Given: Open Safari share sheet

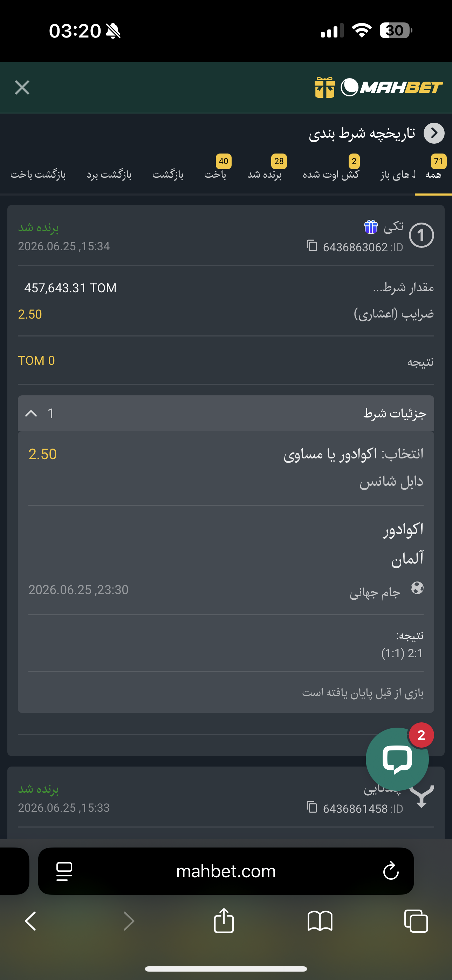Looking at the screenshot, I should click(x=224, y=921).
